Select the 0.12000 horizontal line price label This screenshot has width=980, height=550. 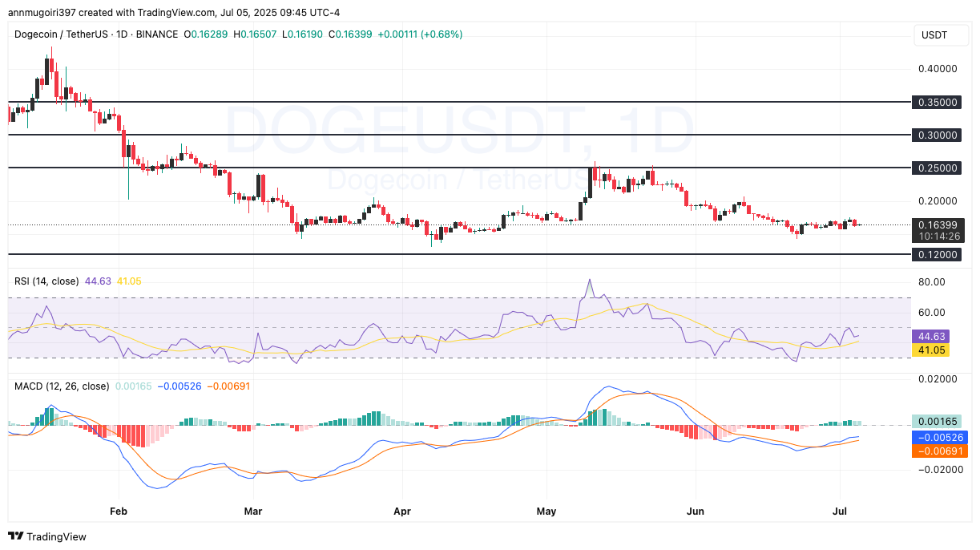point(938,254)
